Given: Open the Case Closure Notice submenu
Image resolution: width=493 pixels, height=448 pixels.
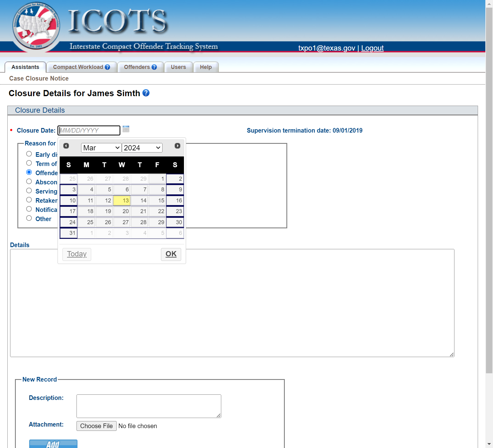Looking at the screenshot, I should (x=39, y=78).
